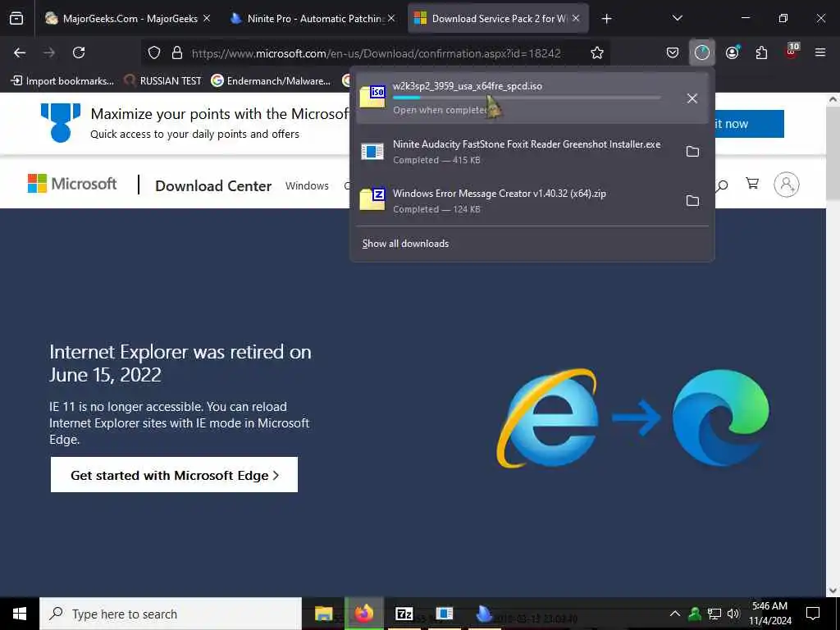Show hidden system tray icons
This screenshot has width=840, height=630.
pyautogui.click(x=675, y=614)
